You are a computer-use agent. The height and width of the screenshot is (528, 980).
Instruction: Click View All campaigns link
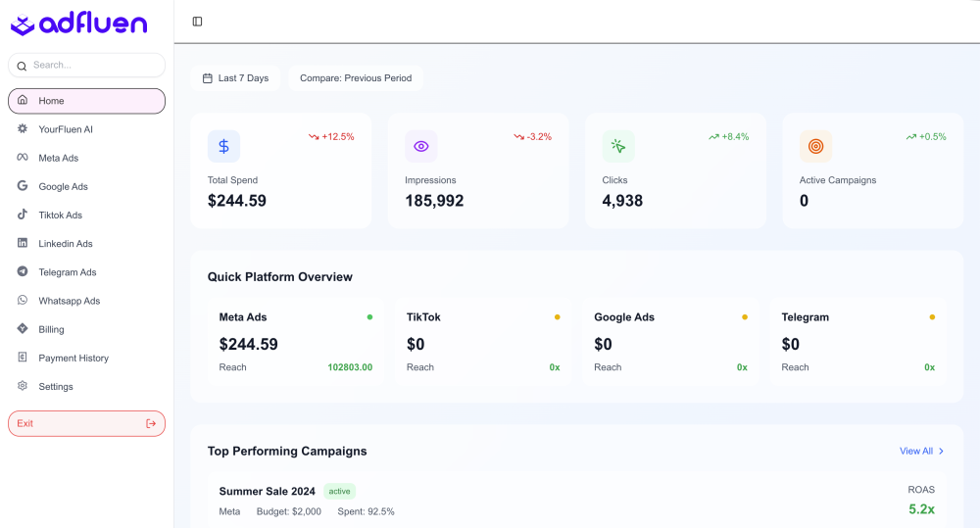click(x=921, y=451)
